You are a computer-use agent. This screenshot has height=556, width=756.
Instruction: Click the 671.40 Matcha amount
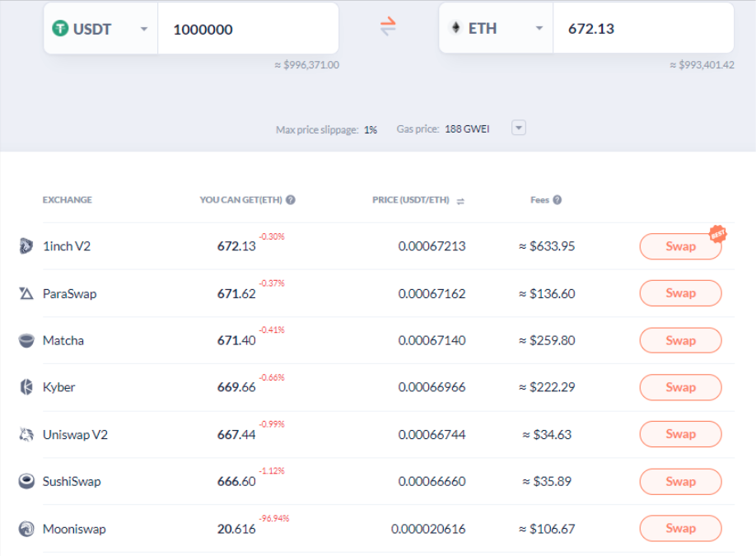pyautogui.click(x=236, y=340)
